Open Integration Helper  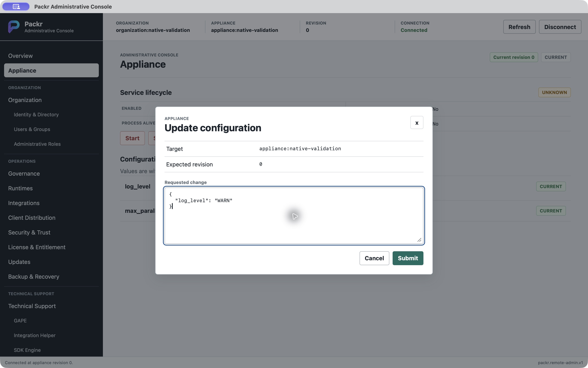click(x=35, y=335)
